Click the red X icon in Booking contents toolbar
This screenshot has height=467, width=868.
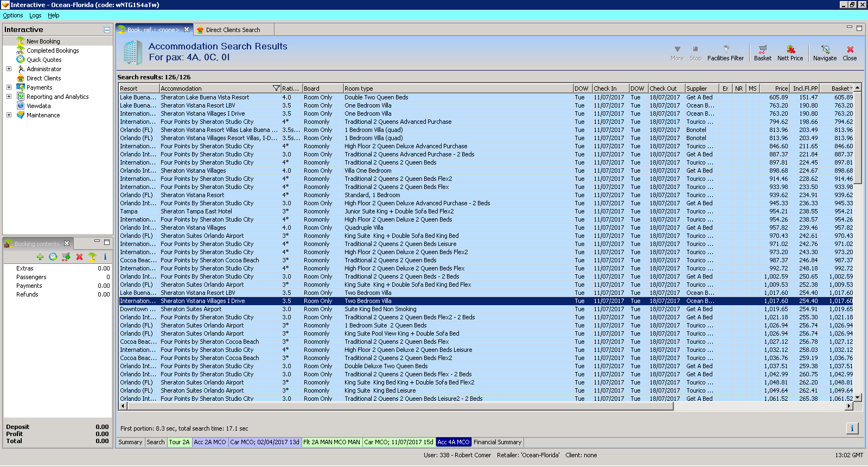click(79, 257)
